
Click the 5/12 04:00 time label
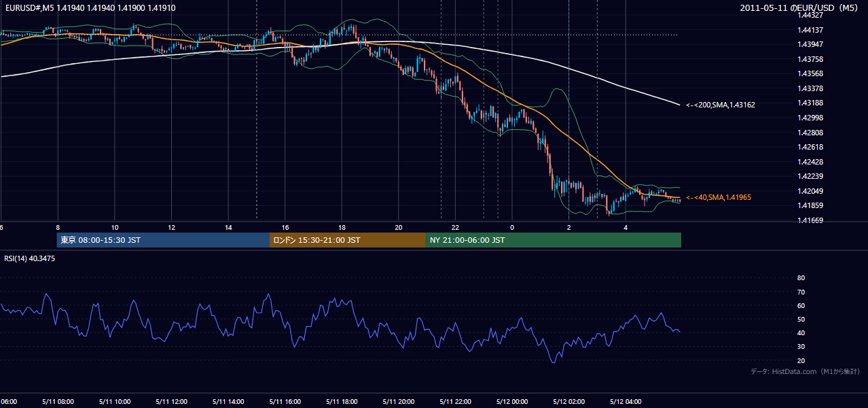tap(626, 401)
